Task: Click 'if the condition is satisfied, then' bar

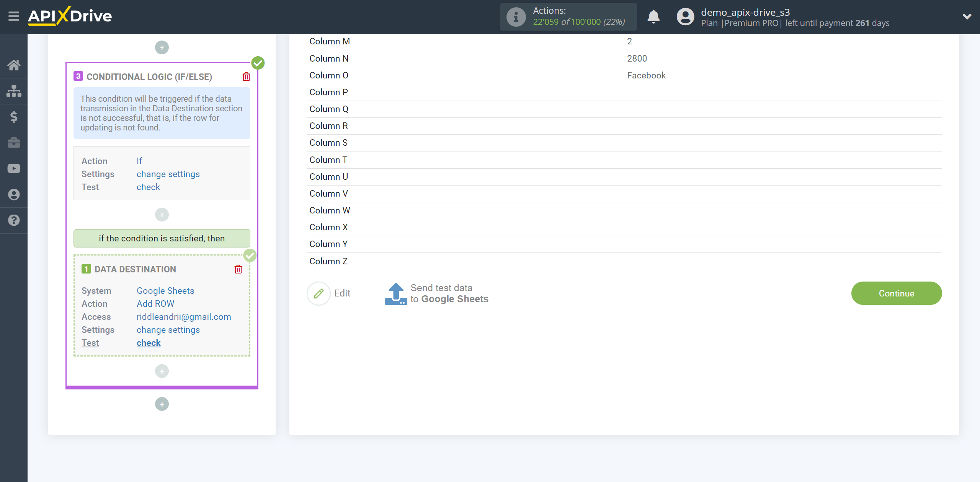Action: (162, 238)
